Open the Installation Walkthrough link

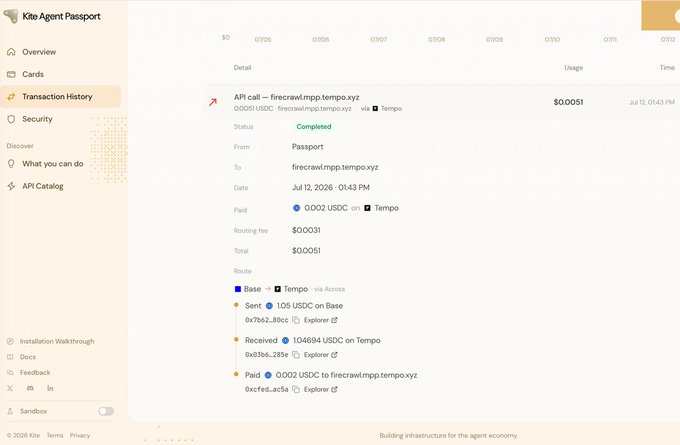click(57, 341)
